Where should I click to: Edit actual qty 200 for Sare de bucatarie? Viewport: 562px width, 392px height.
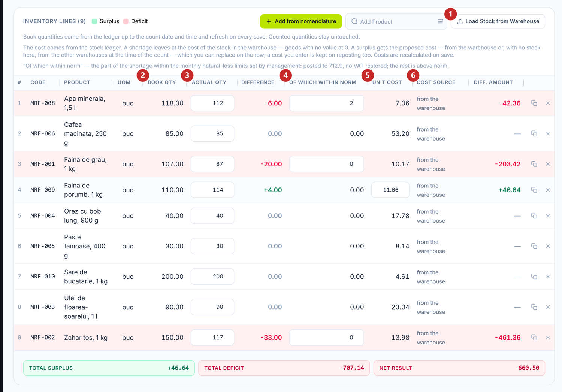[x=212, y=276]
